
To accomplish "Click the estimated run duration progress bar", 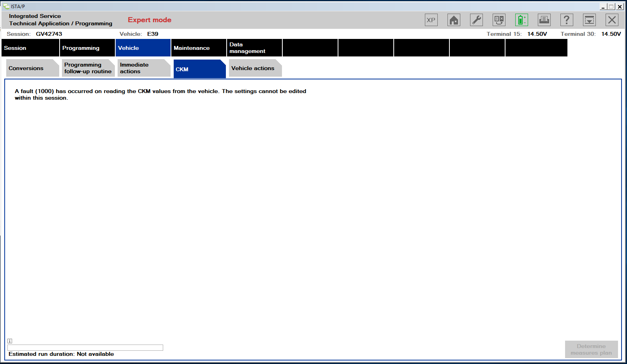I will [85, 348].
